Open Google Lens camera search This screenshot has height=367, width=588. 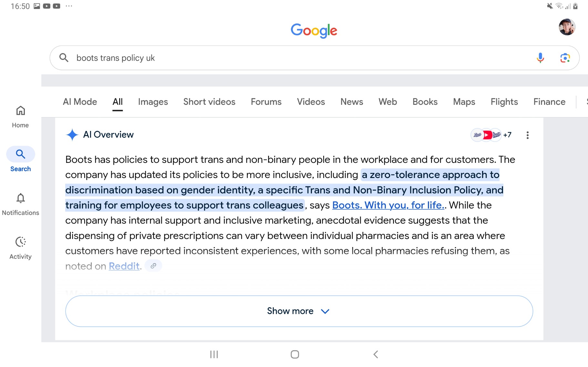[565, 58]
